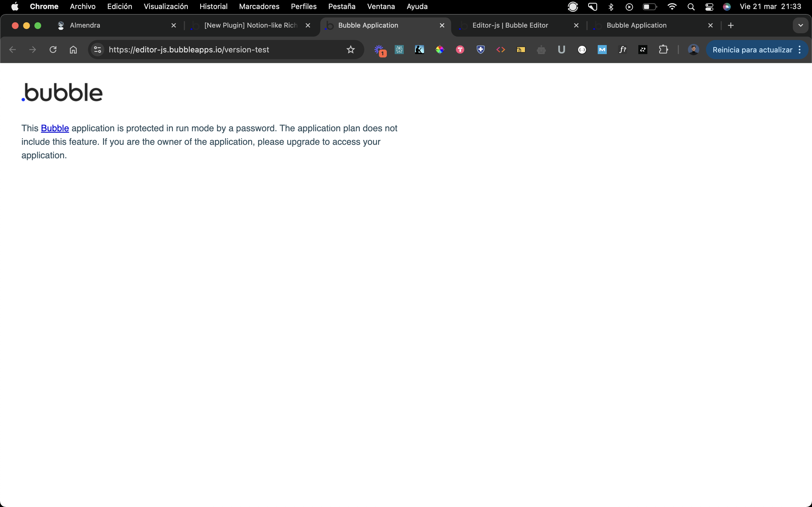Click the page reload icon
The image size is (812, 507).
click(53, 50)
